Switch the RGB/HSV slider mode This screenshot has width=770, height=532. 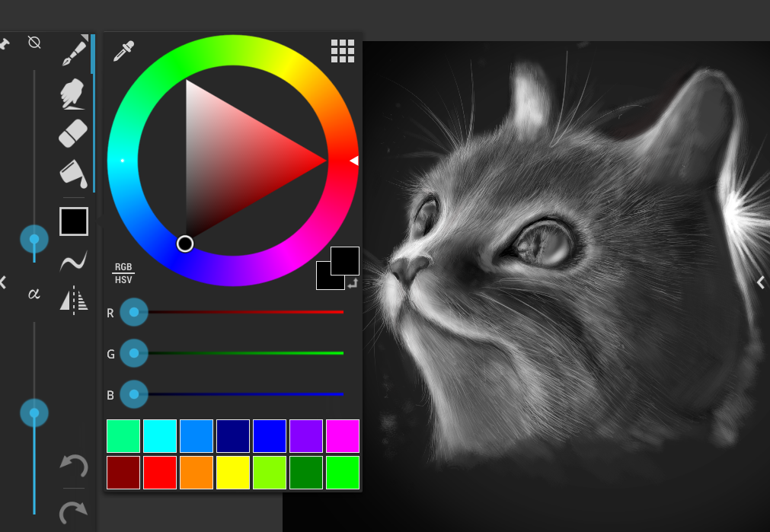click(x=123, y=273)
